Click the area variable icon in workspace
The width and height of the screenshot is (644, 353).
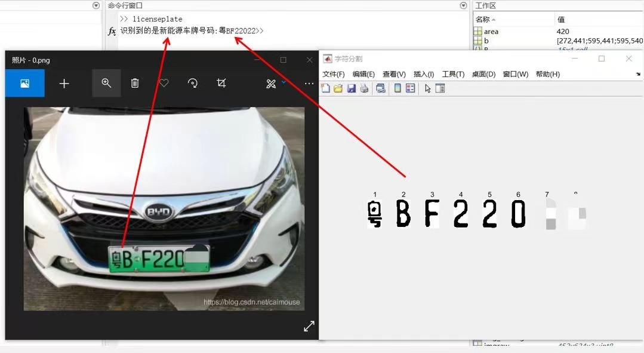[x=477, y=31]
